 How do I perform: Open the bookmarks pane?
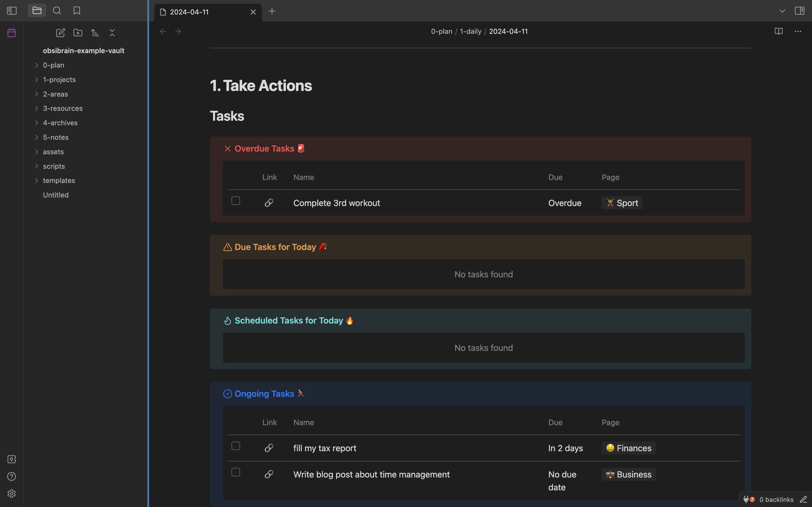pyautogui.click(x=77, y=11)
